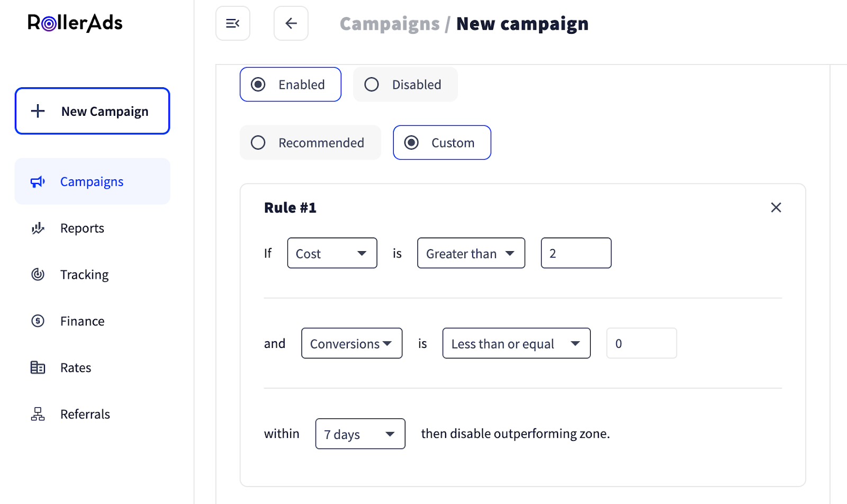Click the Reports chart icon
The height and width of the screenshot is (504, 847).
(38, 228)
